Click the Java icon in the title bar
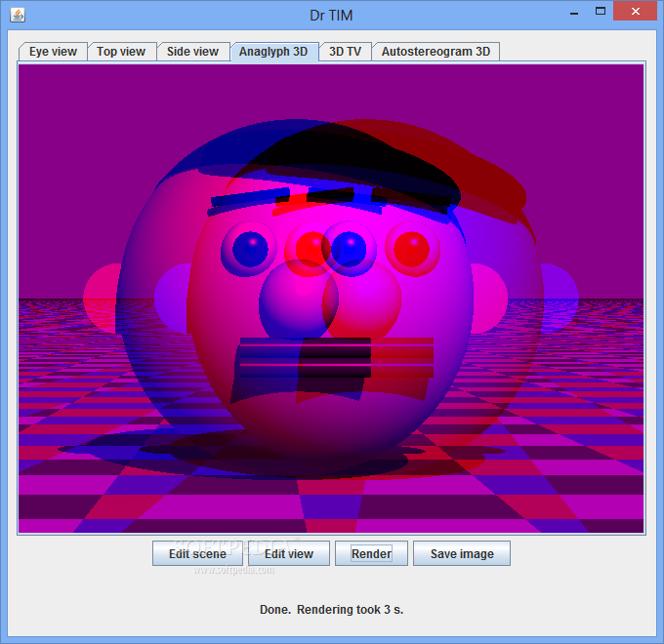 [x=18, y=16]
